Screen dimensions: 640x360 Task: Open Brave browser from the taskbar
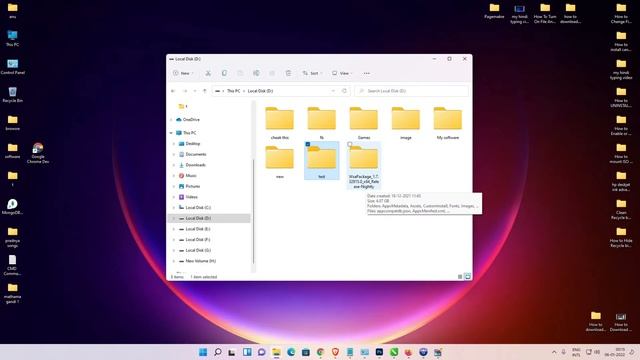click(335, 352)
